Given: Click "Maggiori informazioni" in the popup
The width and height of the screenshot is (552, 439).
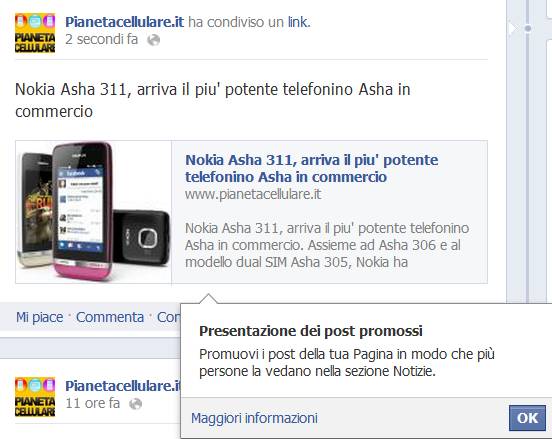Looking at the screenshot, I should tap(254, 418).
